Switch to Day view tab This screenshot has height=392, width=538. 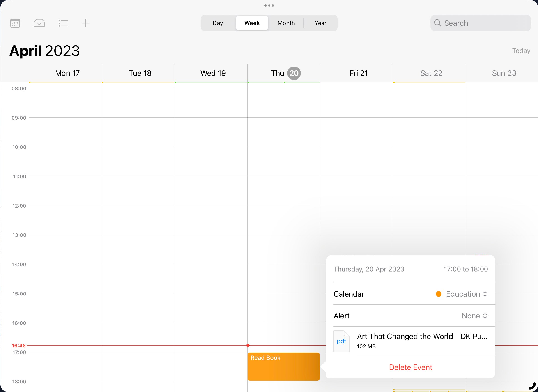pyautogui.click(x=218, y=23)
